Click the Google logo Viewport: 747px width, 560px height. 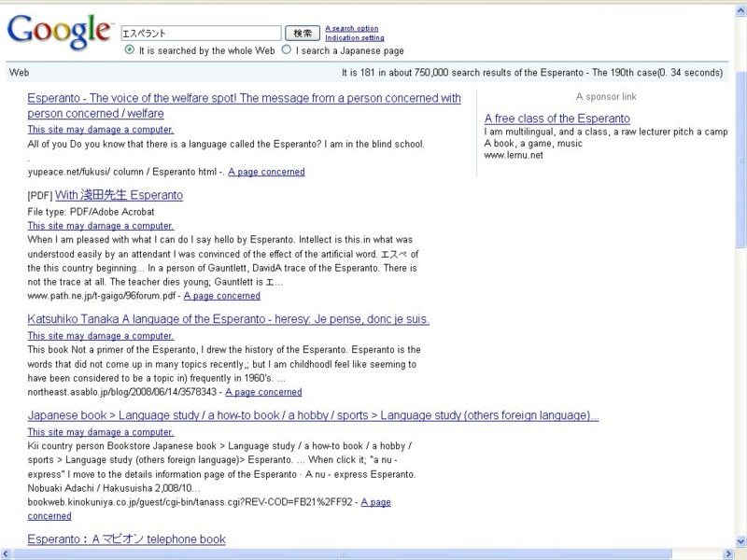point(59,32)
